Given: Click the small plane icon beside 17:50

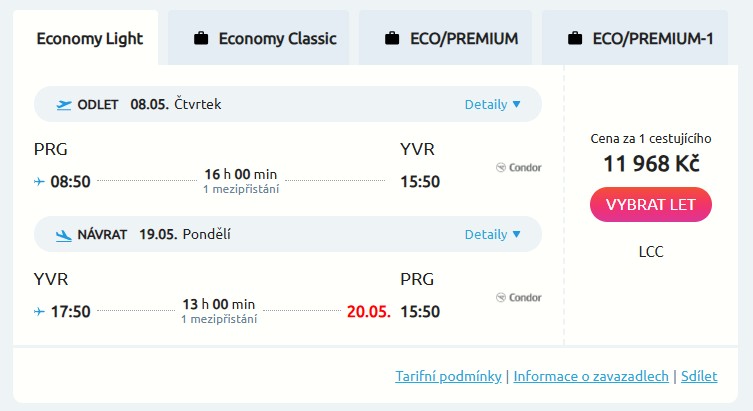Looking at the screenshot, I should pyautogui.click(x=40, y=311).
